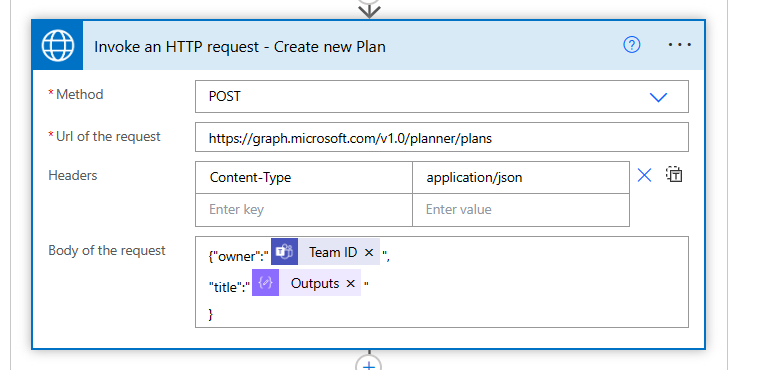Click the 'Headers' label
Image resolution: width=776 pixels, height=370 pixels.
[73, 175]
